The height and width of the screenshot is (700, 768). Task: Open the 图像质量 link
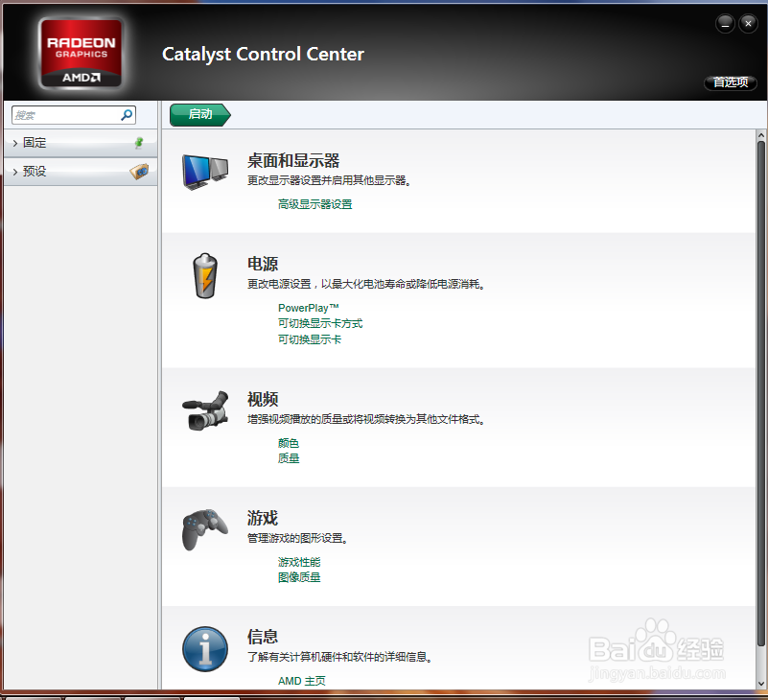point(299,577)
